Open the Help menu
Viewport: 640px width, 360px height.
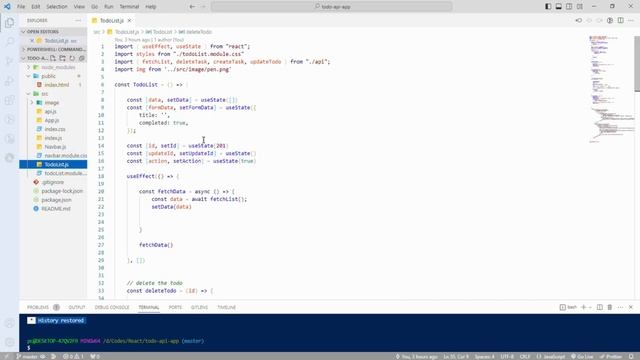(151, 7)
